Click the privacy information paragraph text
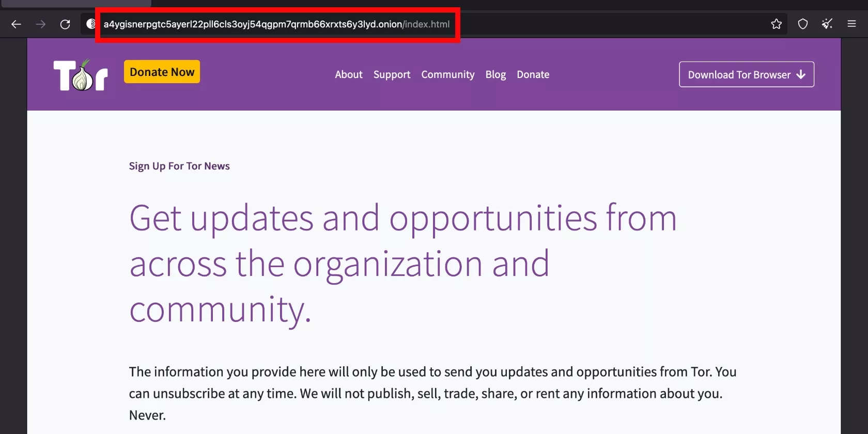Image resolution: width=868 pixels, height=434 pixels. [432, 393]
